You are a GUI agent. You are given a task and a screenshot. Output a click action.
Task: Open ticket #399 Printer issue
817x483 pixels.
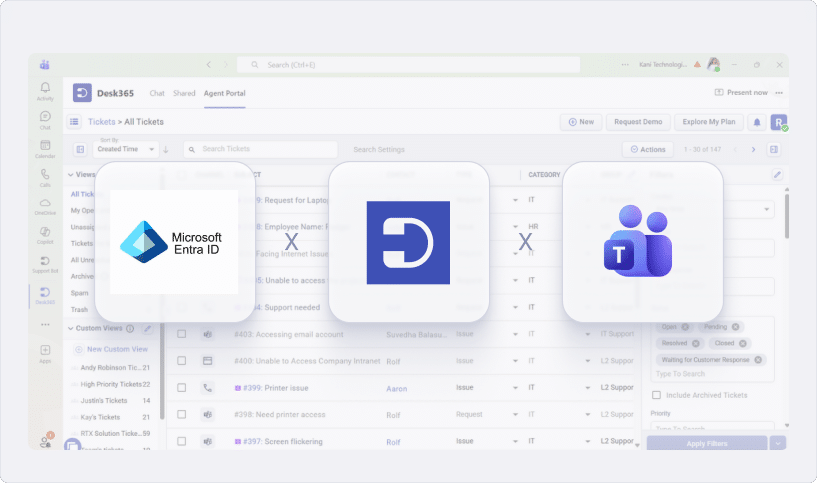coord(276,388)
